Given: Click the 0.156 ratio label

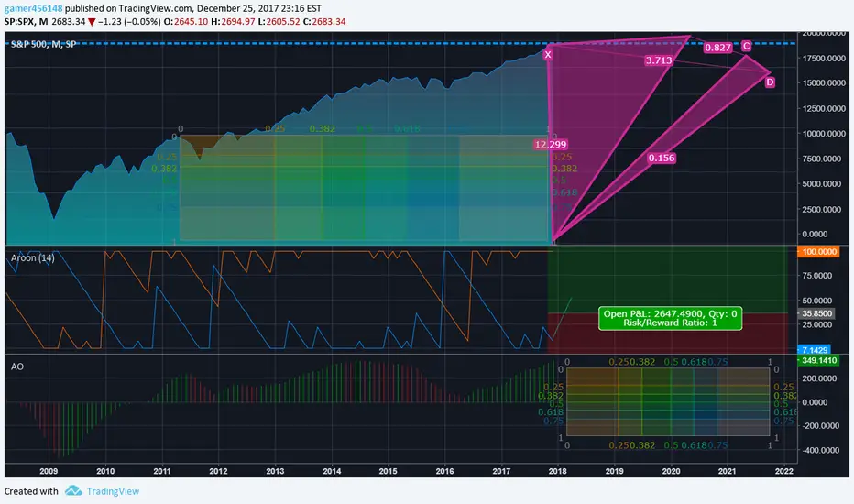Looking at the screenshot, I should tap(662, 158).
